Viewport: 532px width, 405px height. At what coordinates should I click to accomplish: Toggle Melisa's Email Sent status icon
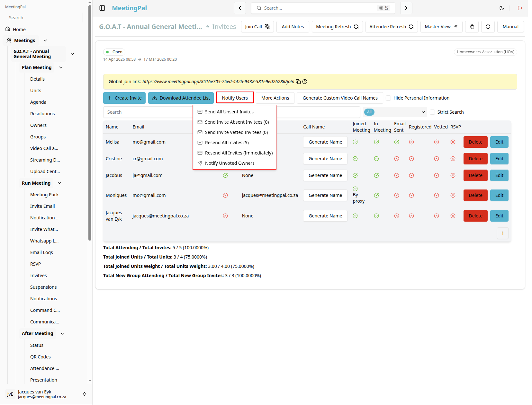397,142
